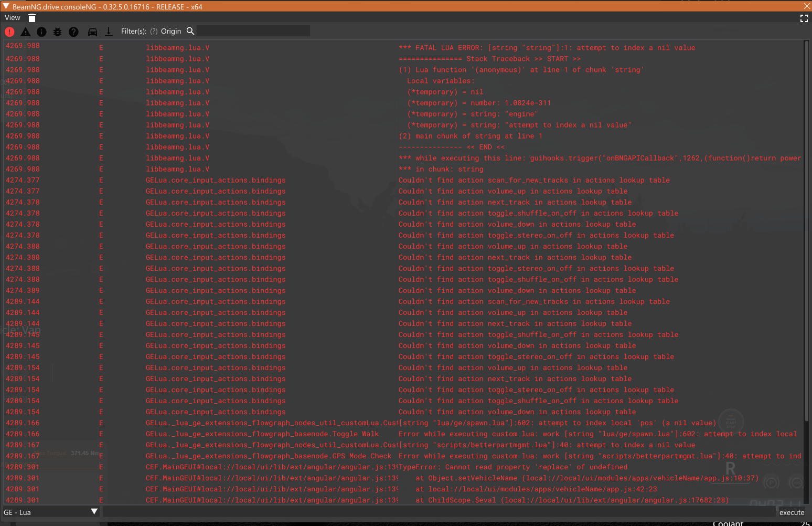The width and height of the screenshot is (812, 526).
Task: Select the 'GPS Mode Check' origin entry
Action: tap(269, 456)
